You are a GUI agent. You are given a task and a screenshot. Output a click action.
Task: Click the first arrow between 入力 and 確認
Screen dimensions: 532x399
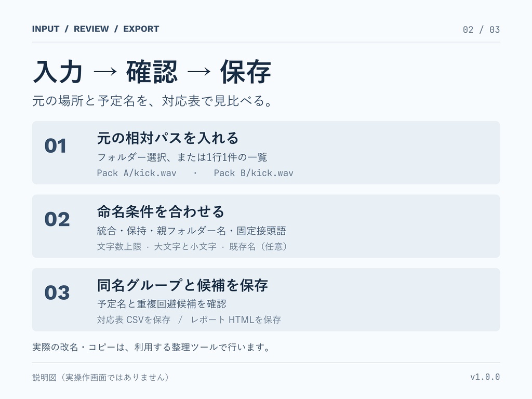click(x=105, y=72)
